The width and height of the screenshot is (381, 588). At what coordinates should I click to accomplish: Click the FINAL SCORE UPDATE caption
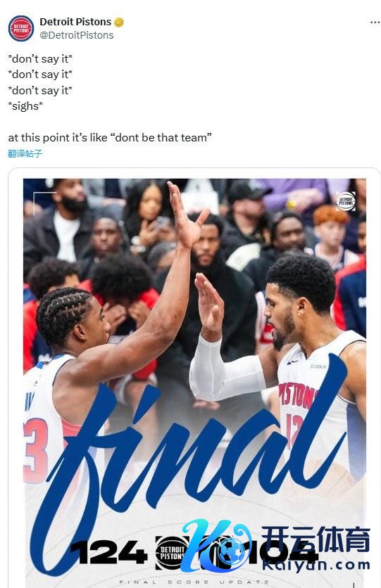194,582
